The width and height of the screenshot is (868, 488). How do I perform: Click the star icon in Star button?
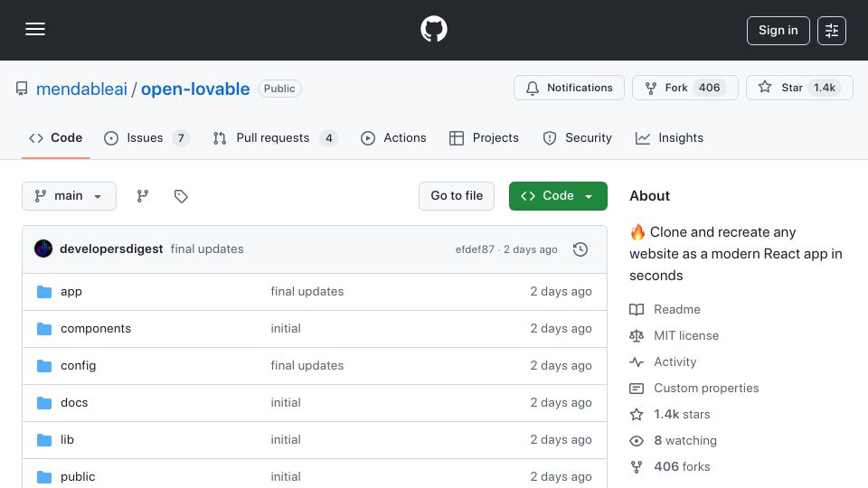(765, 87)
